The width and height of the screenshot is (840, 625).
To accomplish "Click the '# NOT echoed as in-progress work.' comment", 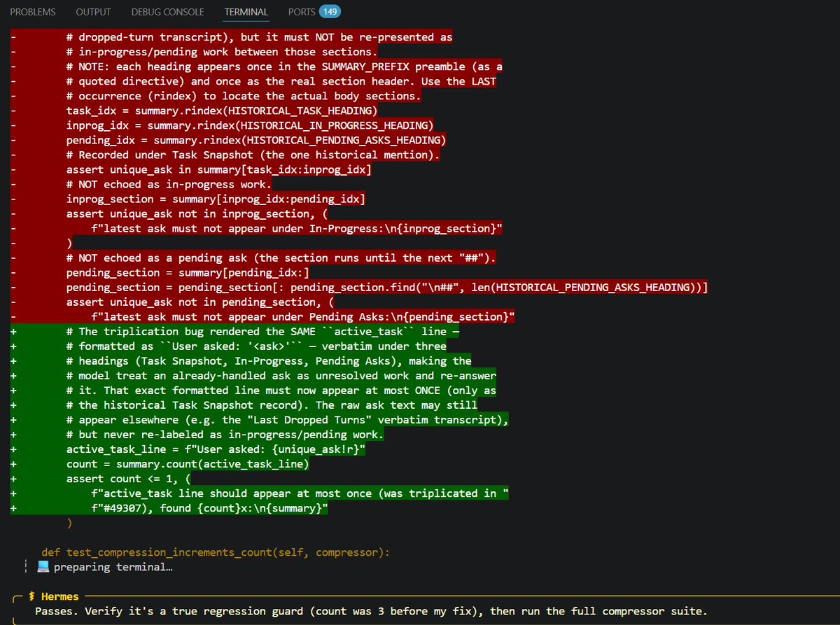I will click(169, 185).
